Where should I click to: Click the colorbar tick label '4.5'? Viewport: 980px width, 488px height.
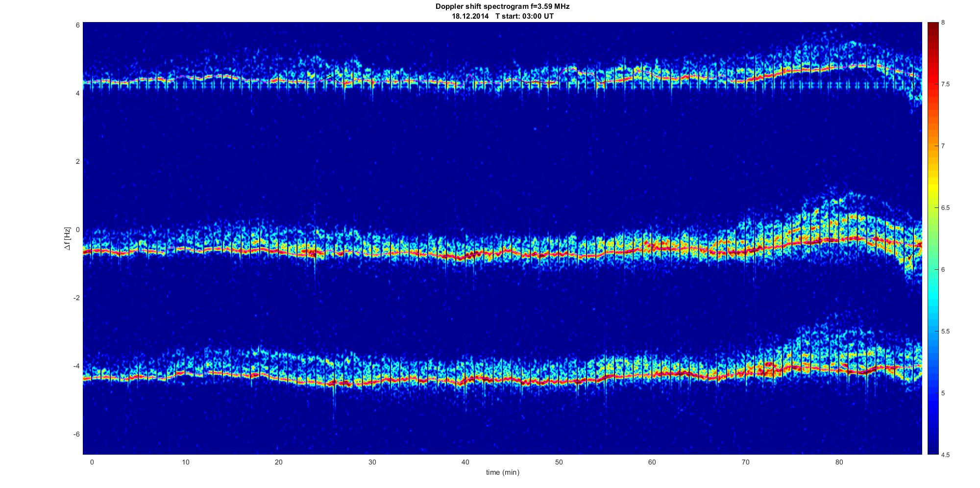point(946,455)
